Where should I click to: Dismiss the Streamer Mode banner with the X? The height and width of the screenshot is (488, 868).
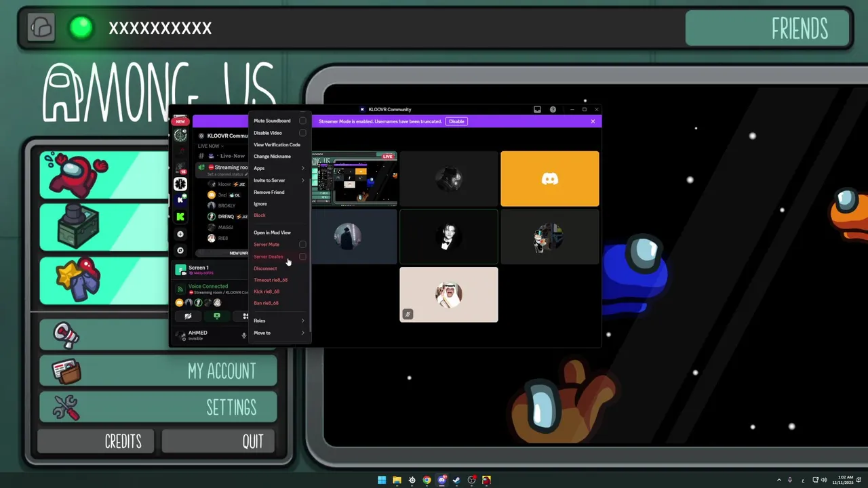(x=593, y=121)
